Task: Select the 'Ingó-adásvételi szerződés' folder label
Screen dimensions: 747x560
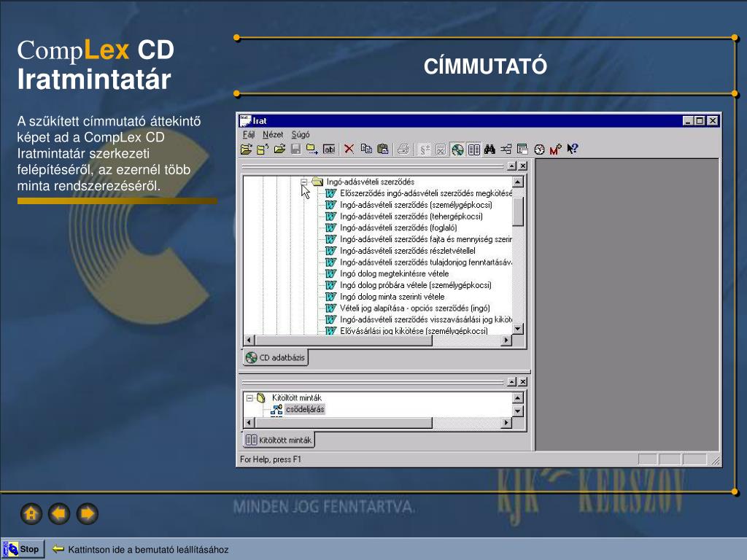Action: coord(370,182)
